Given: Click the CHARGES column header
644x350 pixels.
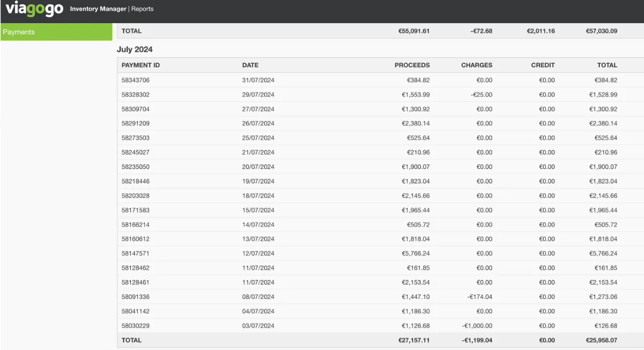Looking at the screenshot, I should (476, 65).
